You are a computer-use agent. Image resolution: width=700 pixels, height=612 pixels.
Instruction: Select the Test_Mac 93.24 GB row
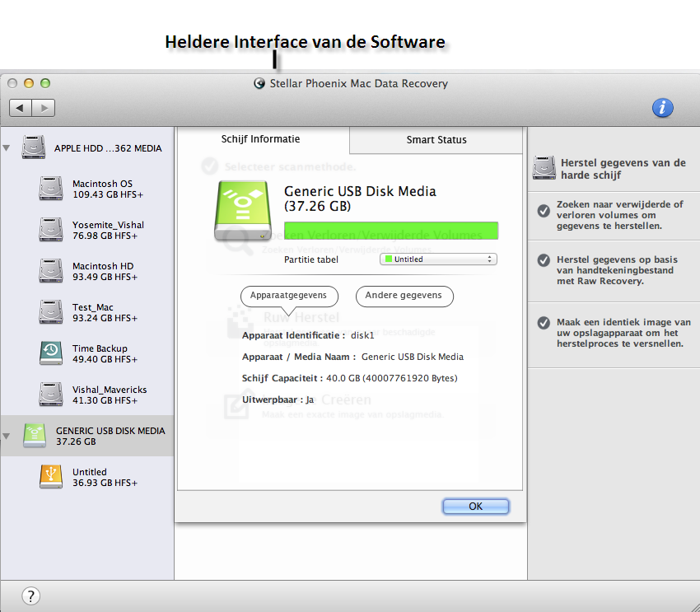(x=87, y=312)
